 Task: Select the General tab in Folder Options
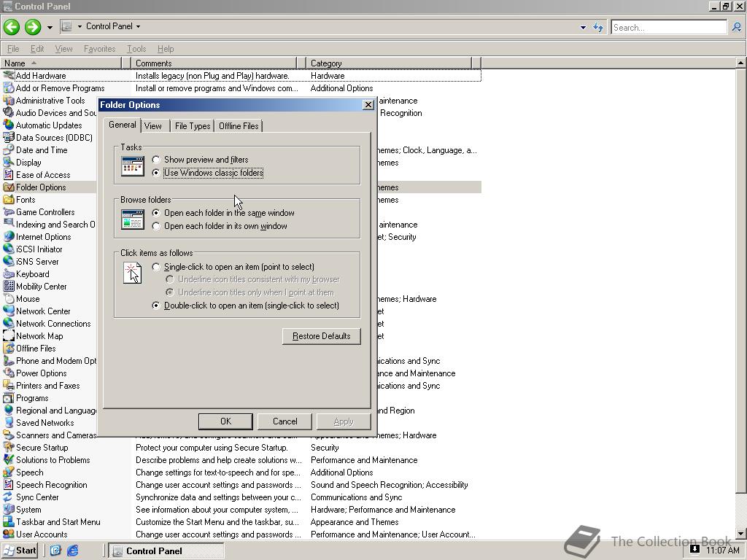click(123, 125)
